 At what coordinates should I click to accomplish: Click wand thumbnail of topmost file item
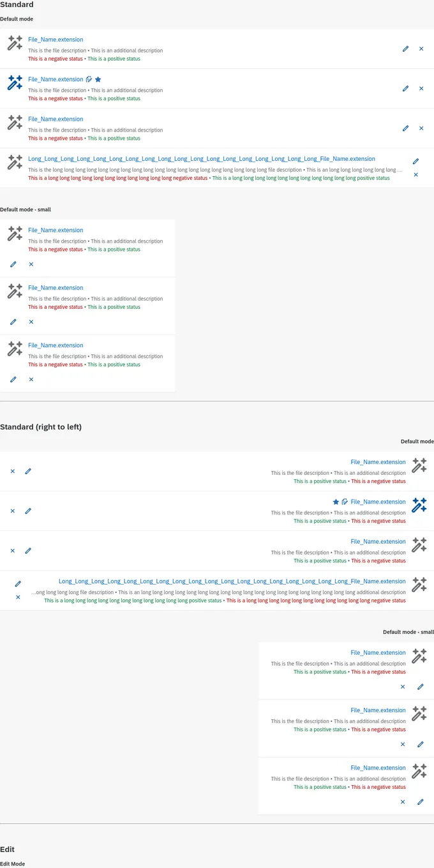pos(15,43)
